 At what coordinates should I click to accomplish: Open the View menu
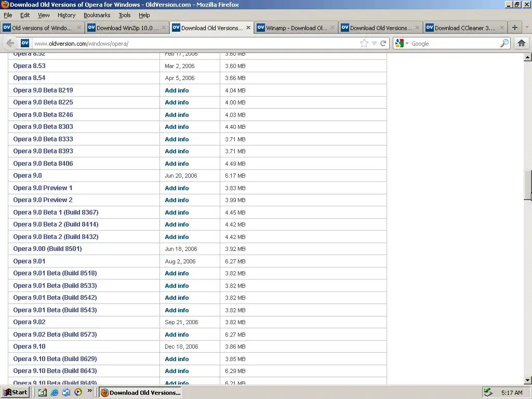pyautogui.click(x=44, y=15)
